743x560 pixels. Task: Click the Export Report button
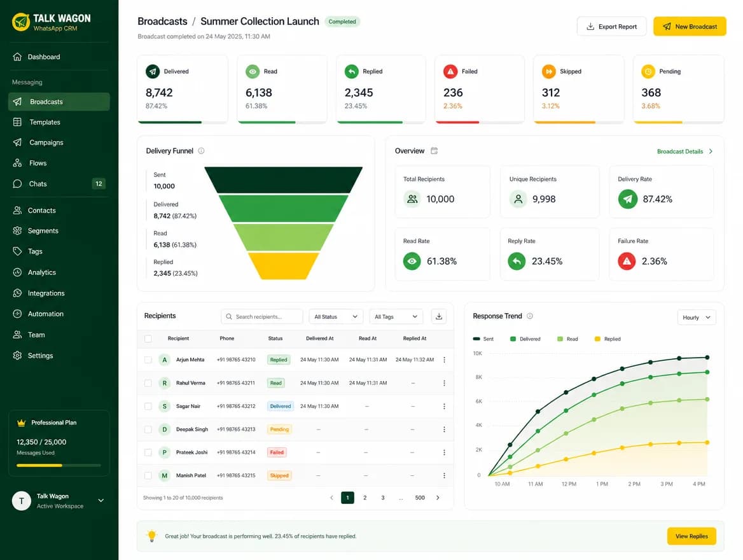tap(612, 27)
